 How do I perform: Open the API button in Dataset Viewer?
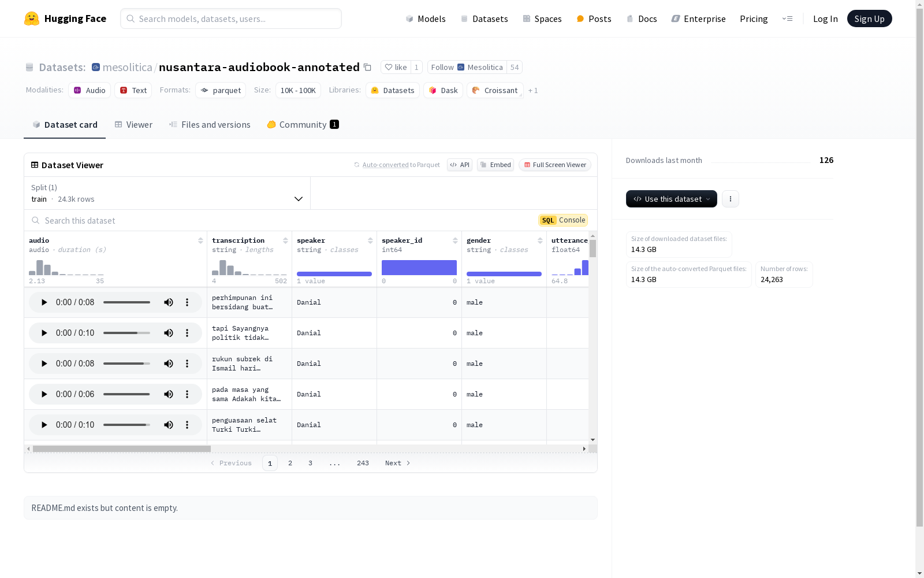point(460,165)
